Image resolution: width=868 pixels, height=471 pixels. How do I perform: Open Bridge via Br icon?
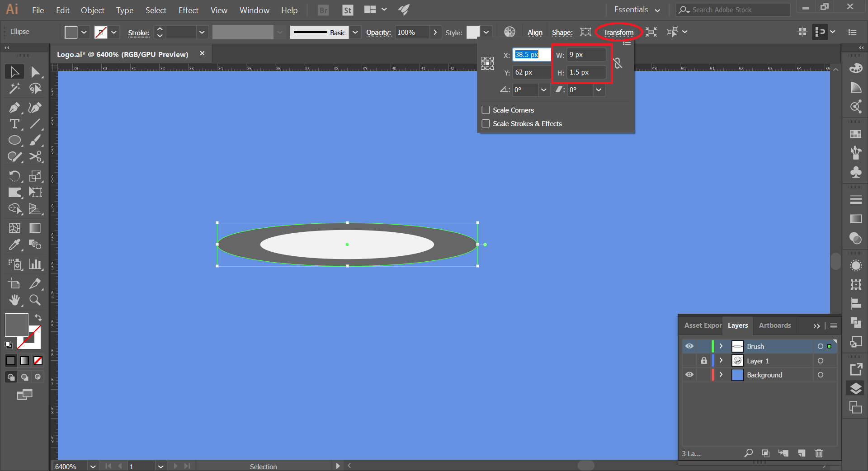click(324, 10)
